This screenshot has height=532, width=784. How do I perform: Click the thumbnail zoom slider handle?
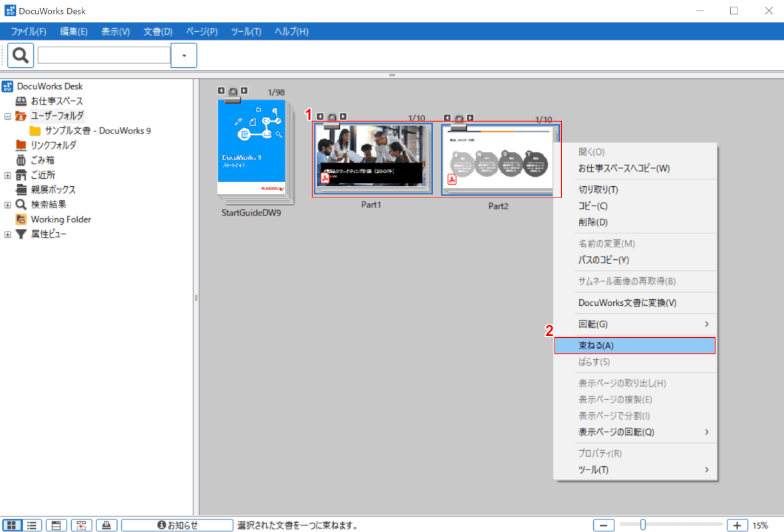642,525
